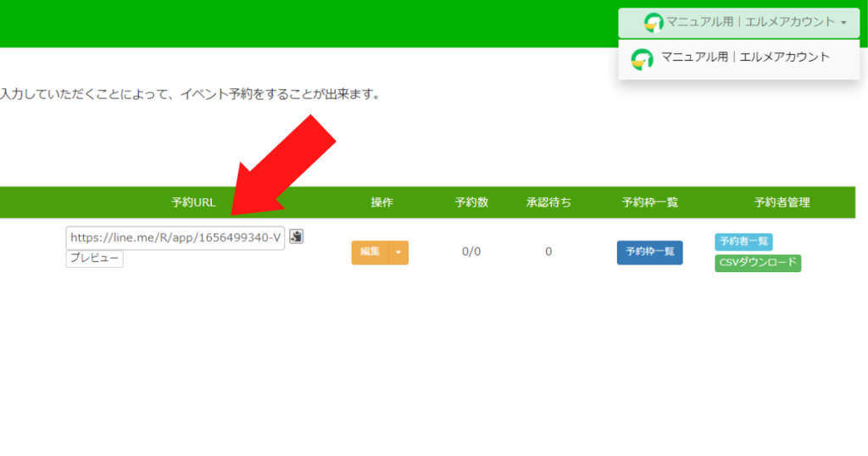The image size is (868, 456).
Task: Click the 0/0 reservation count value
Action: (x=471, y=252)
